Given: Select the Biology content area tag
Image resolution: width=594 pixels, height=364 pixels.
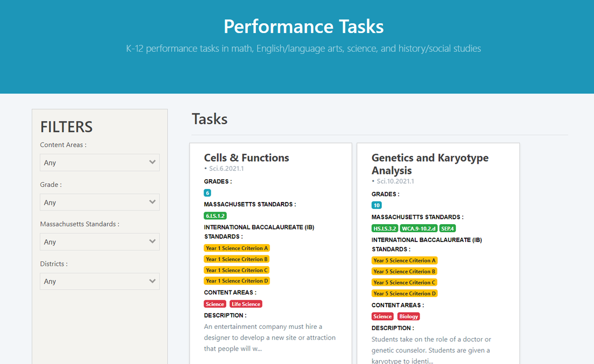Looking at the screenshot, I should pyautogui.click(x=408, y=316).
